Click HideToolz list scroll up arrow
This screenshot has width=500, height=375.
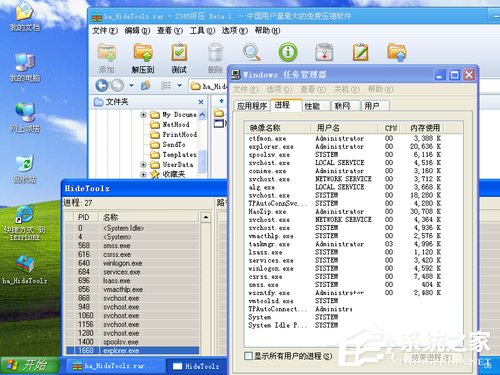[206, 217]
